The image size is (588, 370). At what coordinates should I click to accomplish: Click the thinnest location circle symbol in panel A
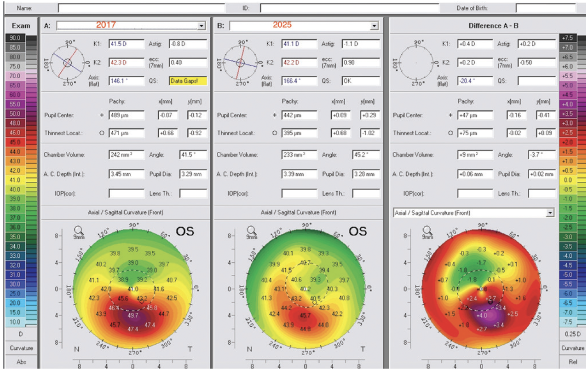tap(102, 133)
